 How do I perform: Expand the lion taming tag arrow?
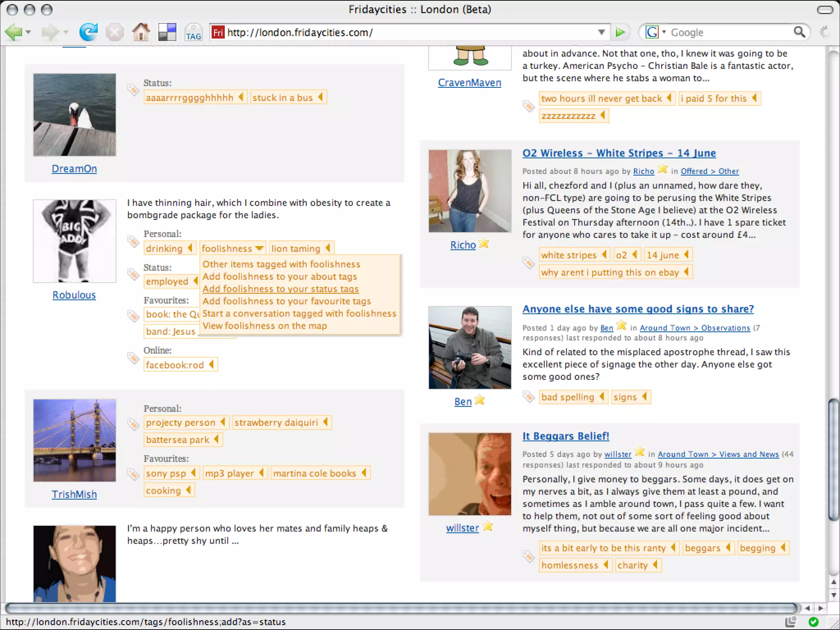pos(328,248)
